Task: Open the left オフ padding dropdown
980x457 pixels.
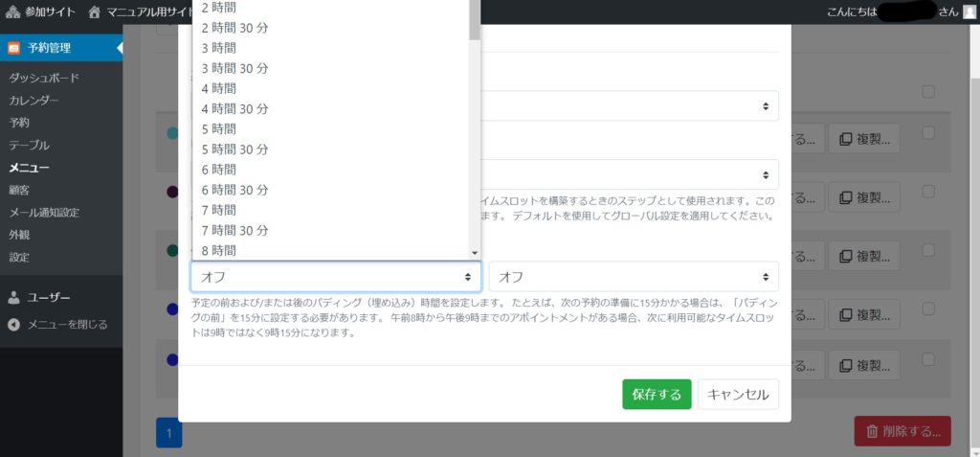Action: 335,277
